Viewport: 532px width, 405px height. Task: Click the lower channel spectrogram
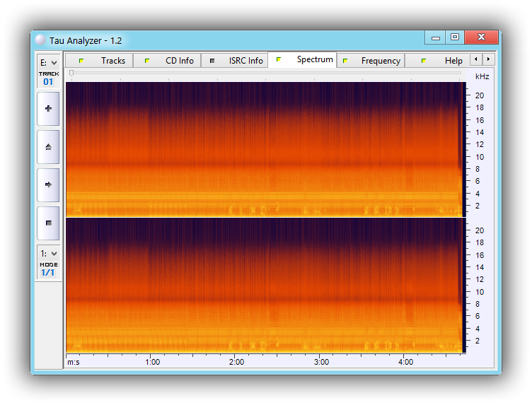tap(264, 285)
